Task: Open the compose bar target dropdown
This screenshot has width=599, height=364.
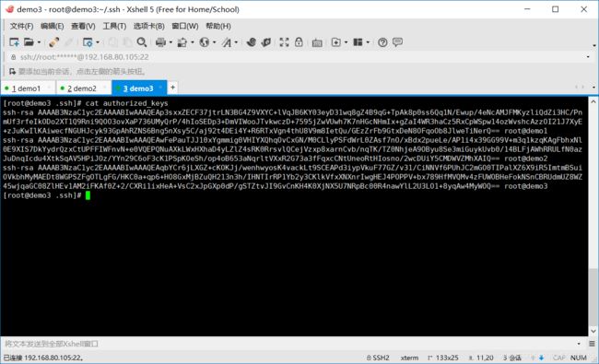Action: [x=579, y=344]
